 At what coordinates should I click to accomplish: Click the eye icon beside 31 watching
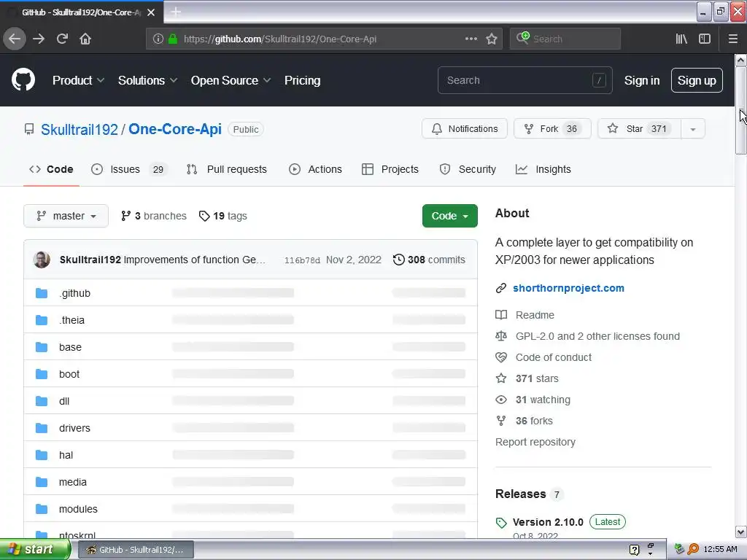[x=500, y=400]
